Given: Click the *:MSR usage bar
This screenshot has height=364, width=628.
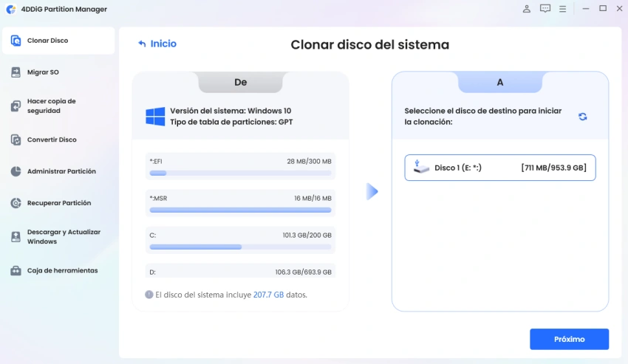Looking at the screenshot, I should coord(240,210).
